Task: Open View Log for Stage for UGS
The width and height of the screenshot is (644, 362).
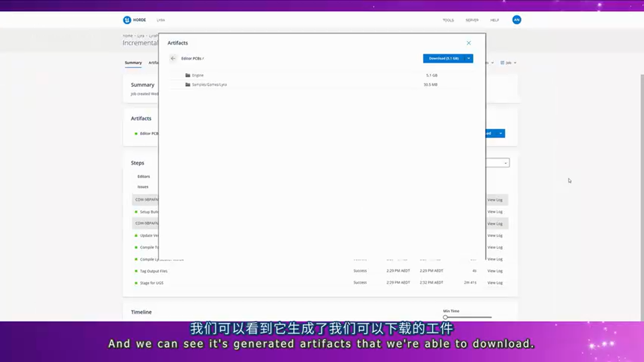Action: [x=495, y=283]
